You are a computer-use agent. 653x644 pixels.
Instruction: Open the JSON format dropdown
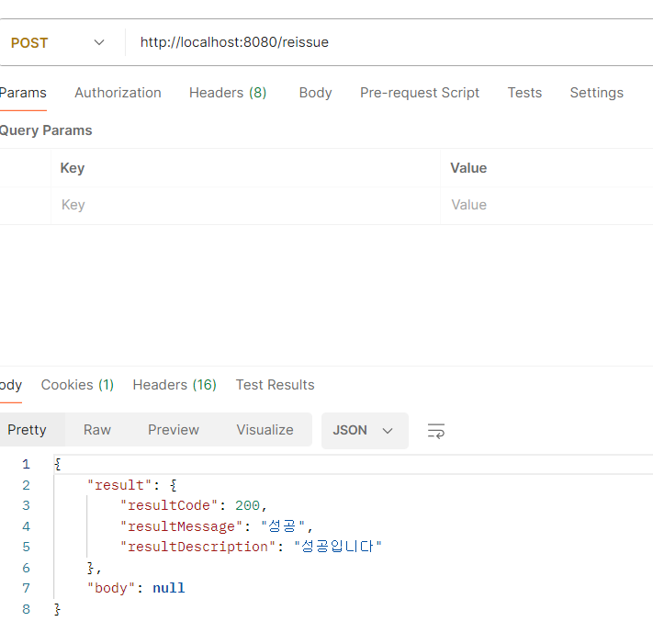tap(364, 430)
